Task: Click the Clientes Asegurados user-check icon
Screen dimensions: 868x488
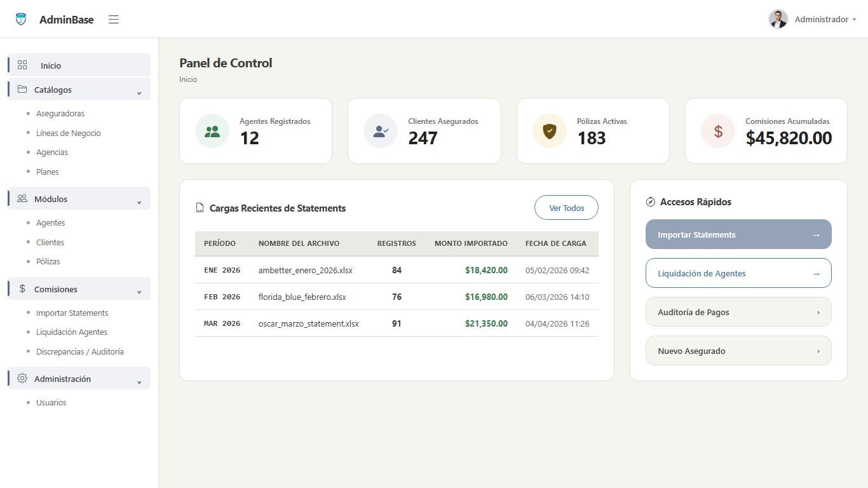Action: pyautogui.click(x=381, y=131)
